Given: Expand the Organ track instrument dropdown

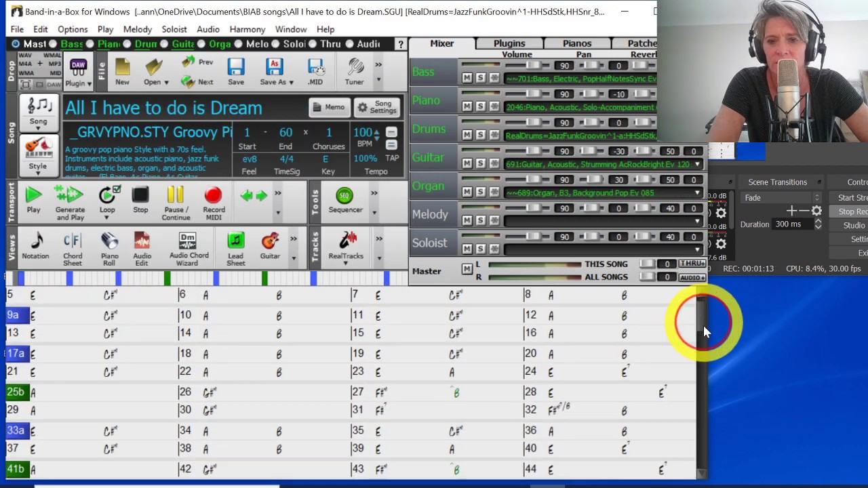Looking at the screenshot, I should [x=696, y=193].
